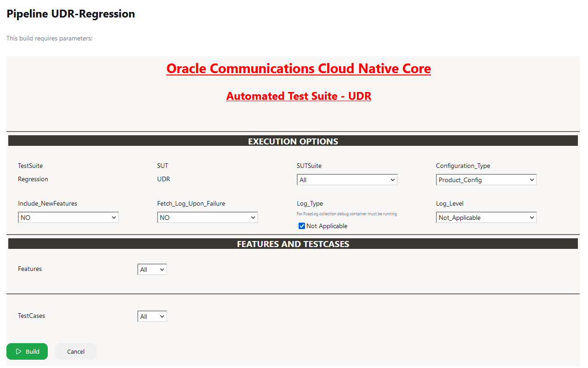Click the TestSuite label

click(30, 166)
